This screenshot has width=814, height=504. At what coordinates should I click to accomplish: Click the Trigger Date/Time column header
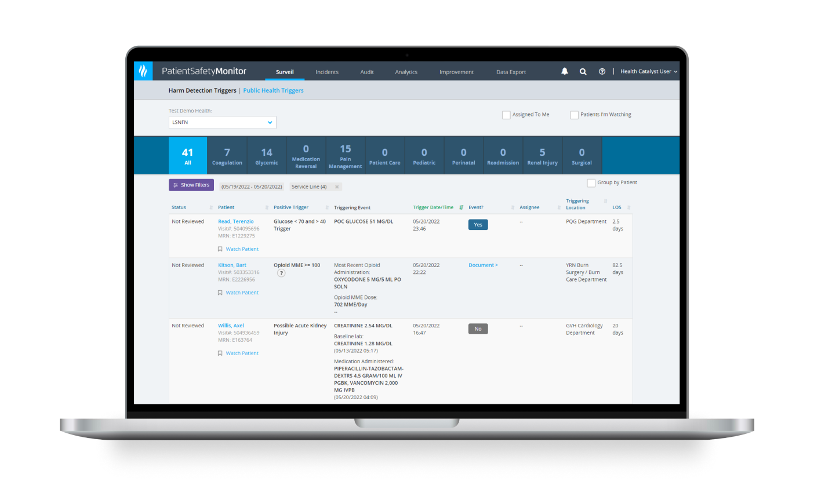pyautogui.click(x=433, y=207)
